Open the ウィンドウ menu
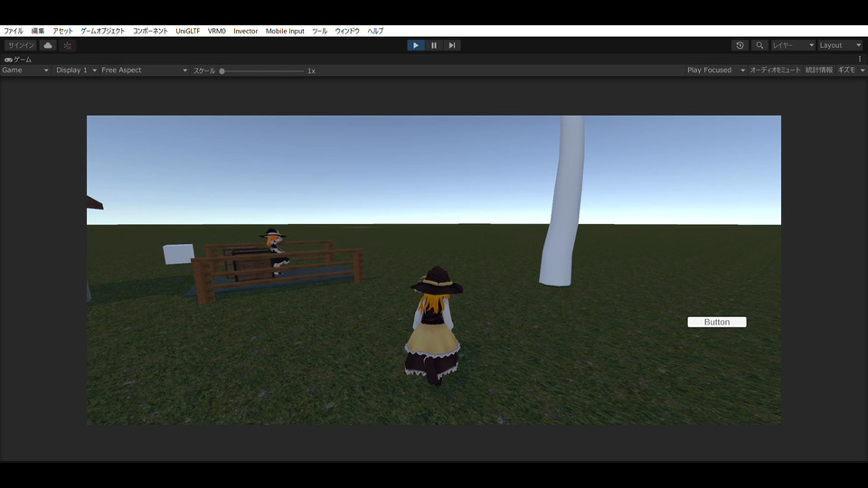Screen dimensions: 868x488 pyautogui.click(x=347, y=31)
